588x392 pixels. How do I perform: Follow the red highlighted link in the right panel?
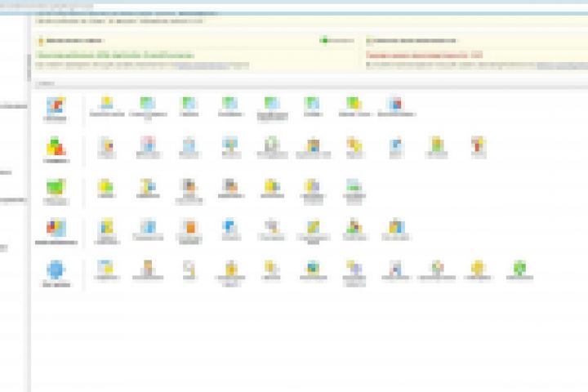pos(424,56)
